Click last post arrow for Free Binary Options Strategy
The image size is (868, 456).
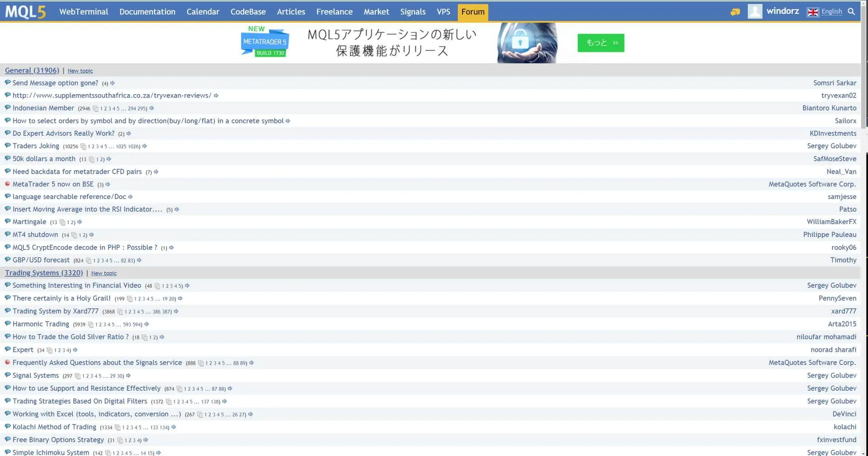tap(146, 440)
